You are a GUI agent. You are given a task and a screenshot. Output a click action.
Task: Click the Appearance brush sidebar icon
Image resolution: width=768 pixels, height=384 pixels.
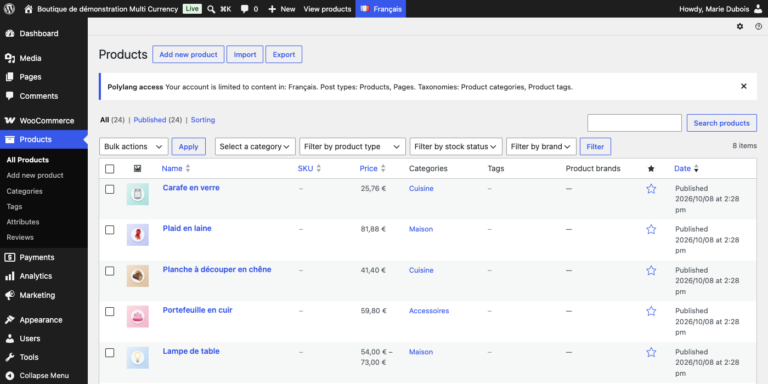click(x=9, y=320)
